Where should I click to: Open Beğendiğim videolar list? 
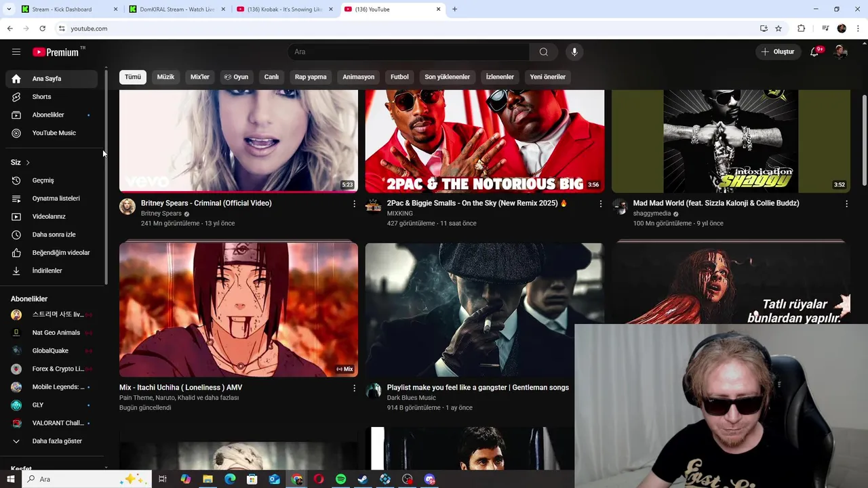pos(52,253)
